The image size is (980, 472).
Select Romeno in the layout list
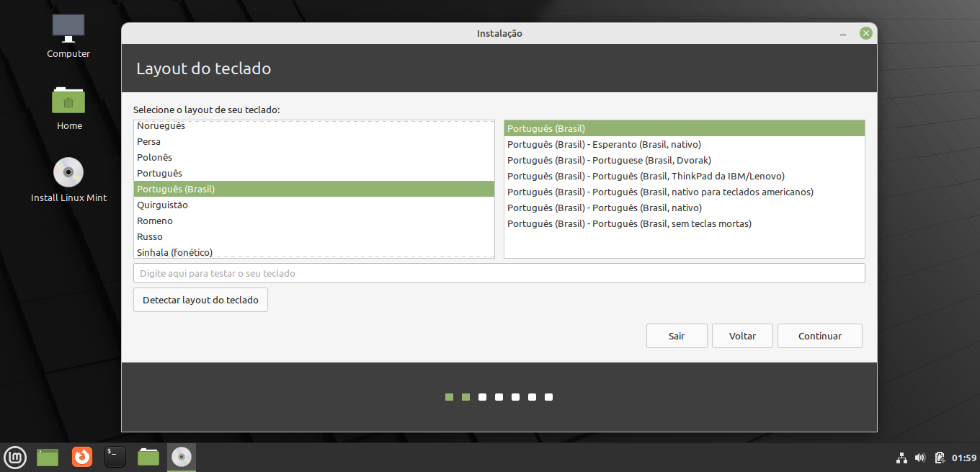coord(314,221)
